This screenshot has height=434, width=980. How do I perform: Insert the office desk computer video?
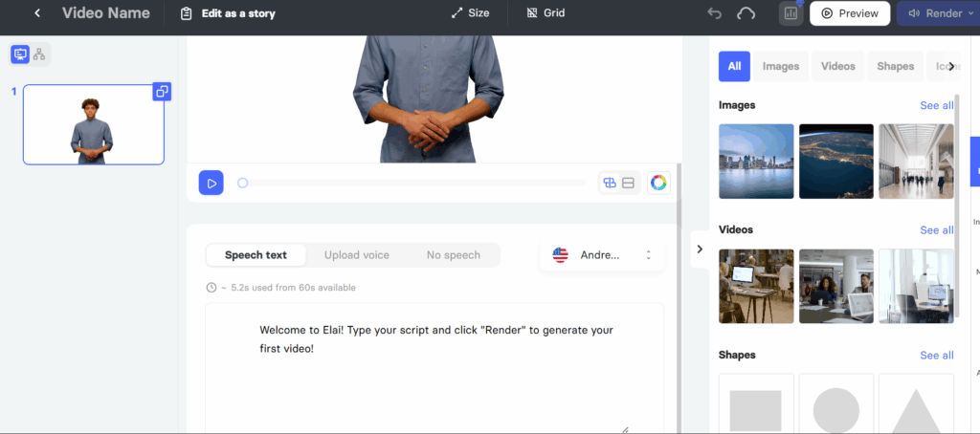[756, 286]
